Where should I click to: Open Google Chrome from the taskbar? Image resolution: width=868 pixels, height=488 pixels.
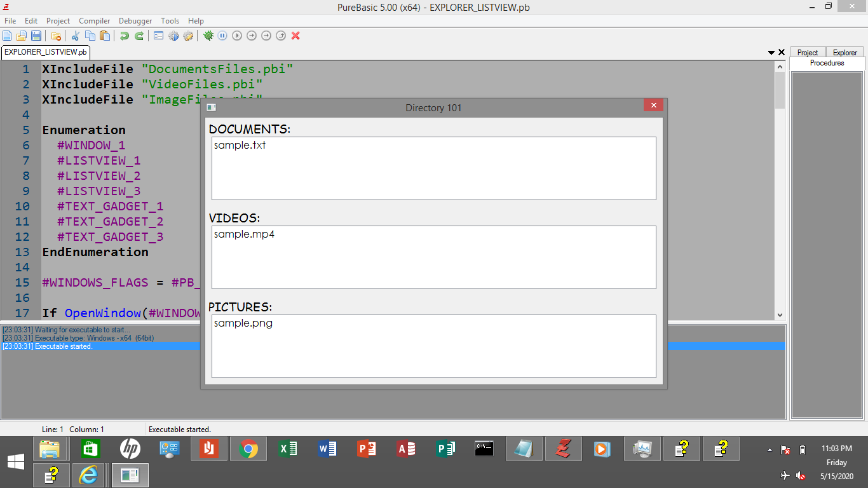click(248, 449)
